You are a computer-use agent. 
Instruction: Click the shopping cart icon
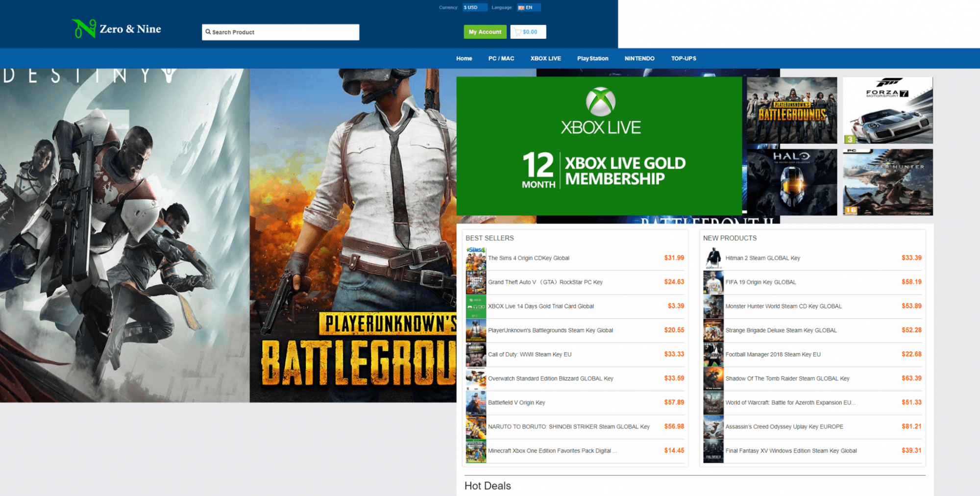[x=517, y=32]
